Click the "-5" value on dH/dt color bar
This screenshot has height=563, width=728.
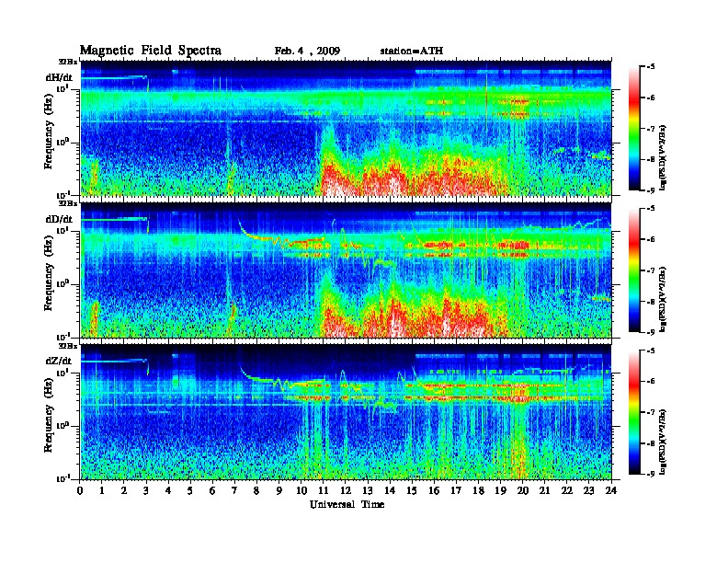coord(651,67)
